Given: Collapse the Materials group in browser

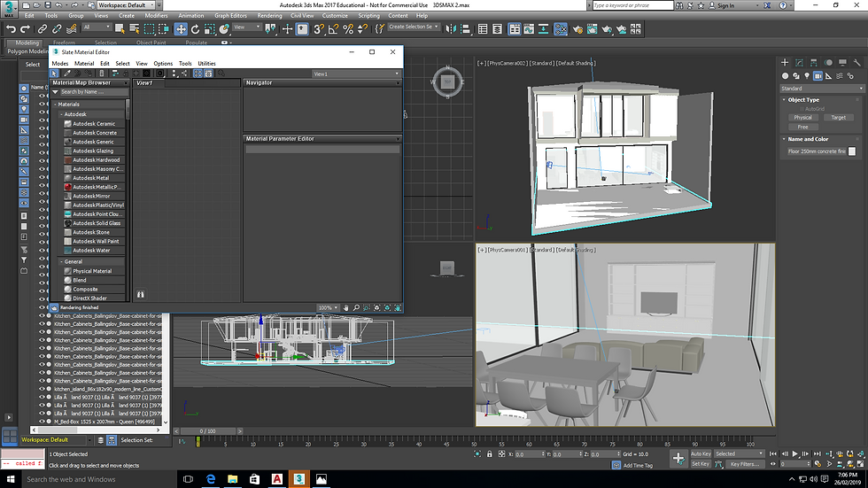Looking at the screenshot, I should point(56,104).
